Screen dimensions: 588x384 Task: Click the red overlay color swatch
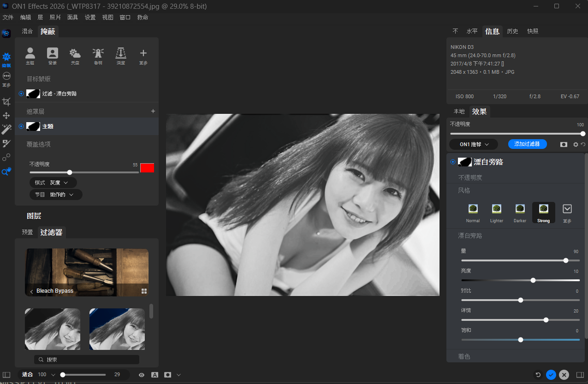point(147,168)
